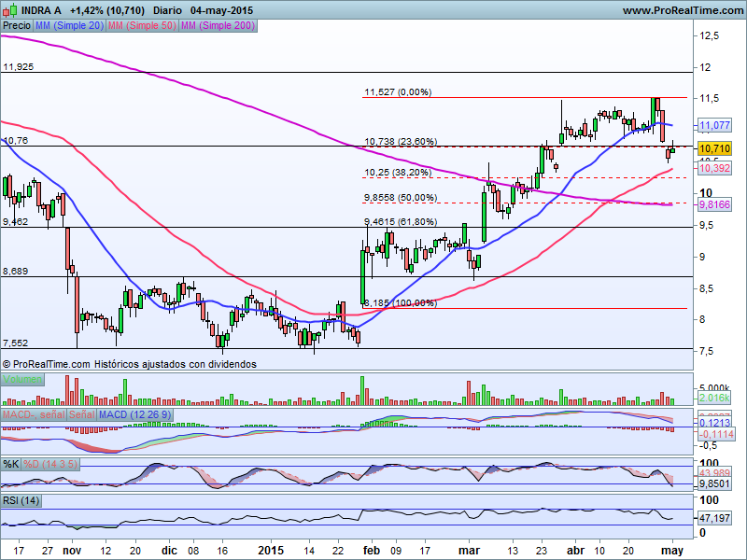Click the 9,5 price axis label
Viewport: 747px width, 560px height.
pyautogui.click(x=708, y=225)
